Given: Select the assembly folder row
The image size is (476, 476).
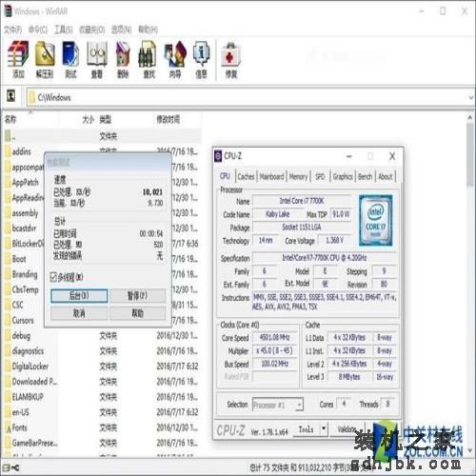Looking at the screenshot, I should tap(25, 213).
